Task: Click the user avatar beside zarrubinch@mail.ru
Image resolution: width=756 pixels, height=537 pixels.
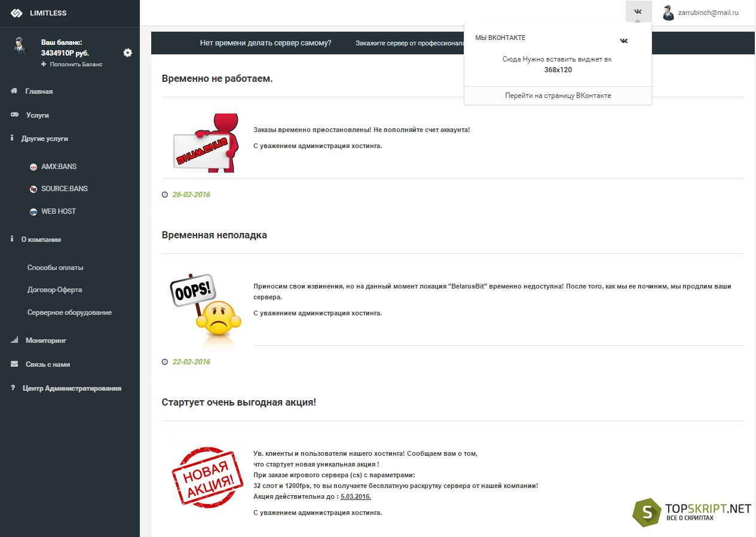Action: point(668,13)
